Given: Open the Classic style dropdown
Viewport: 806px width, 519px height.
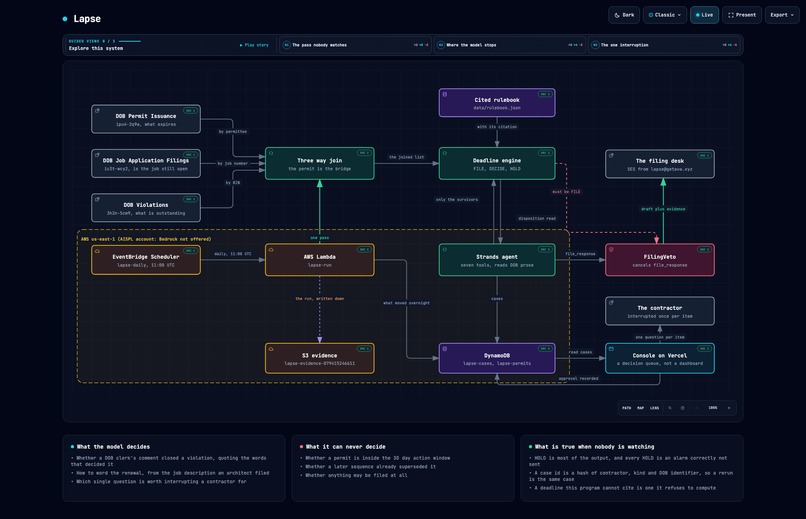Looking at the screenshot, I should click(665, 15).
